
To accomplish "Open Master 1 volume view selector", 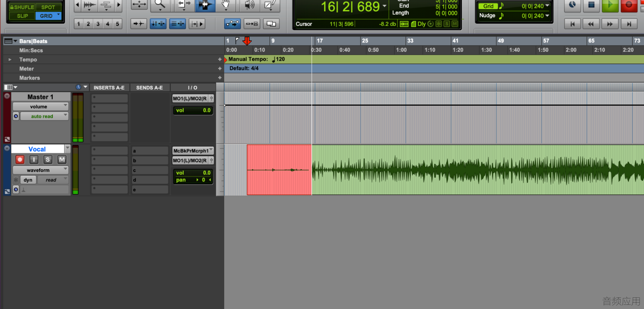I will click(x=41, y=107).
